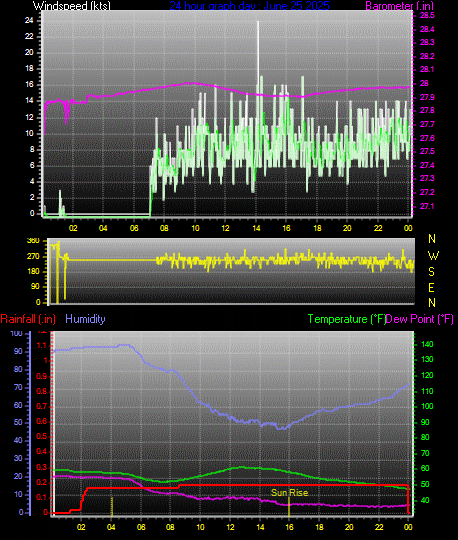Screen dimensions: 458x540
Task: Click the W compass label beside wind direction chart
Action: [433, 256]
